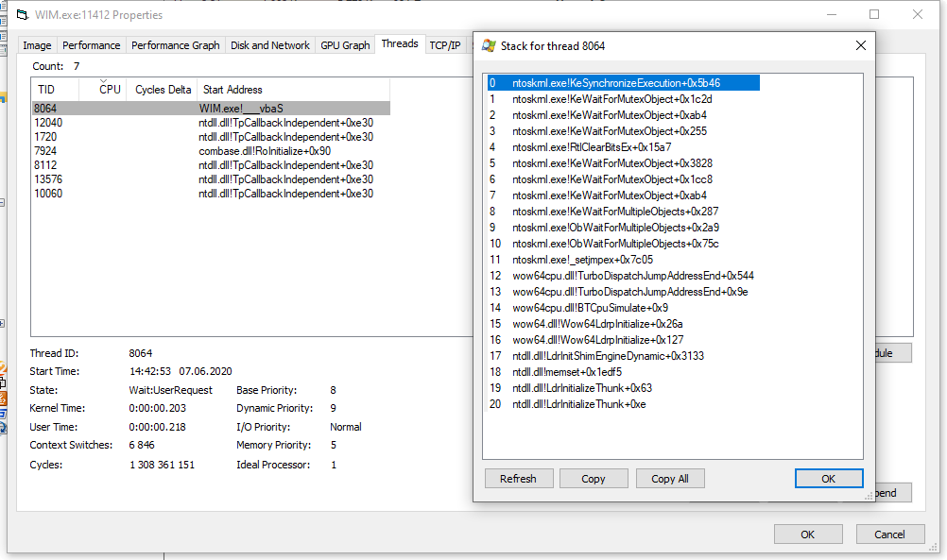Screen dimensions: 947x560
Task: Click the I/O Priority value Normal
Action: tap(346, 427)
